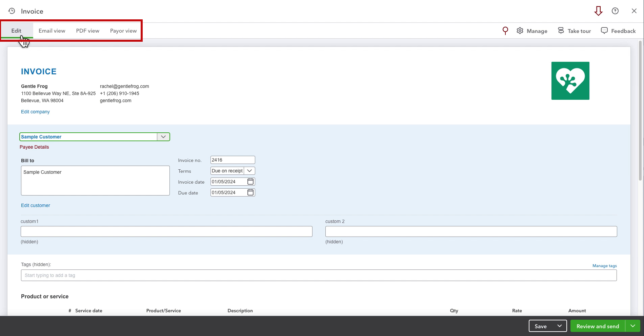Open the help question mark icon
This screenshot has width=644, height=336.
point(615,11)
